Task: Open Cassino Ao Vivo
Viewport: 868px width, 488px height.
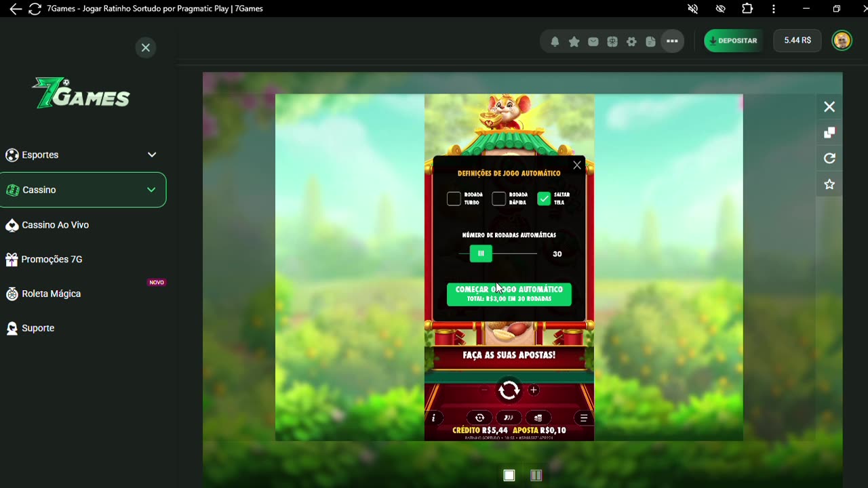Action: [x=55, y=225]
